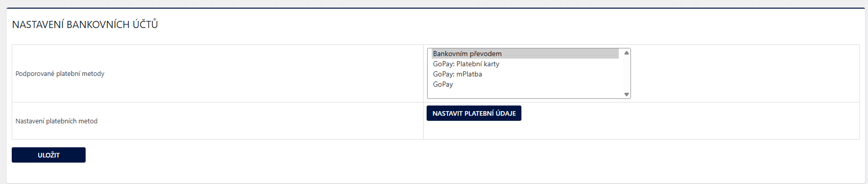This screenshot has width=868, height=184.
Task: Save changes with the Uložit button
Action: (x=48, y=155)
